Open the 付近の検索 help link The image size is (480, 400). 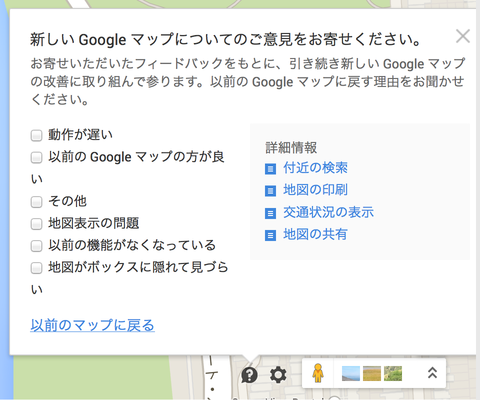click(315, 168)
